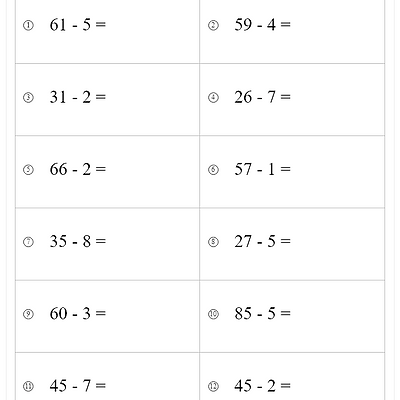Select the problem 31 - 2 =

click(x=78, y=97)
